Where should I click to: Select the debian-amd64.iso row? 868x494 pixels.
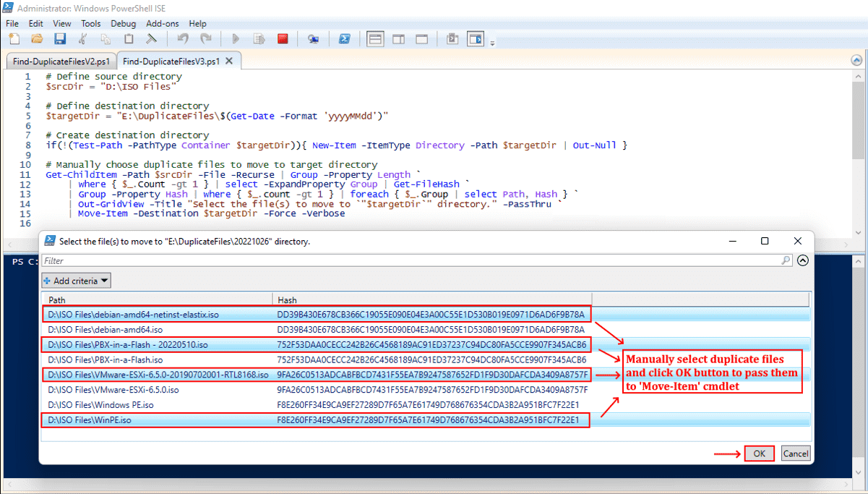pos(105,330)
